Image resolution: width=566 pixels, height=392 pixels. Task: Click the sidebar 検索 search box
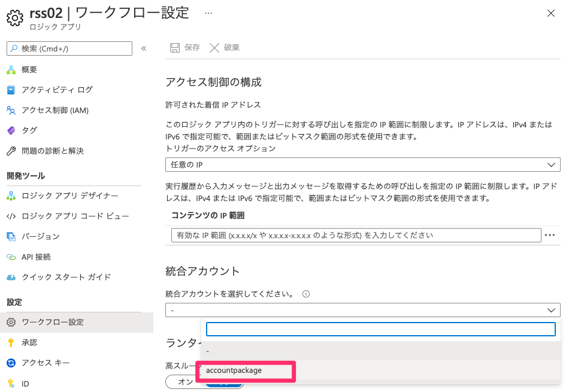[x=69, y=48]
